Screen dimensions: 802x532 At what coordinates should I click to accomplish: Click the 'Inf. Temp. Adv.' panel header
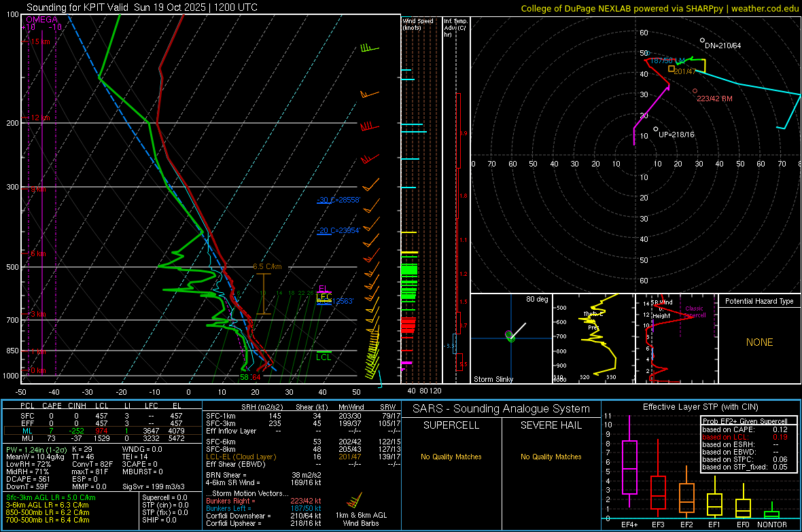[455, 28]
